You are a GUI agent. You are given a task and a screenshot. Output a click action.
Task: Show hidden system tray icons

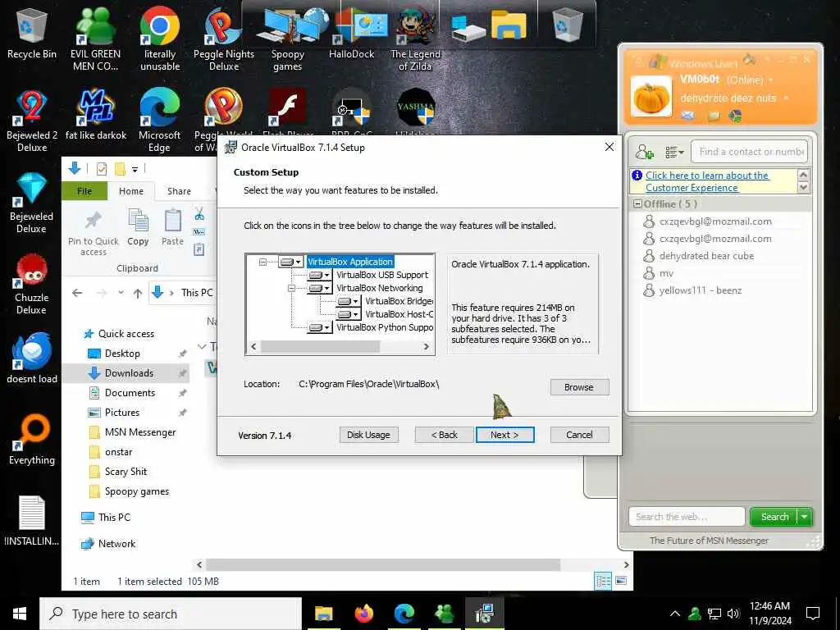674,614
